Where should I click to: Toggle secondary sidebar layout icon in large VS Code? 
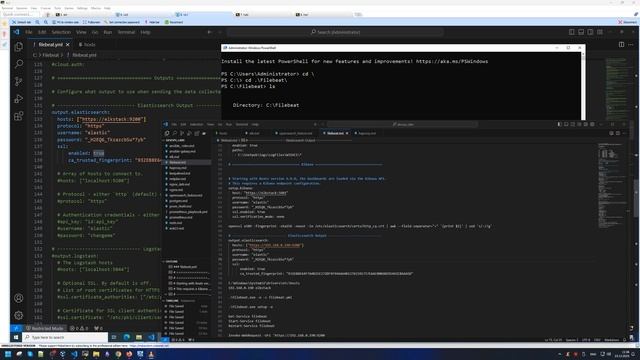590,32
